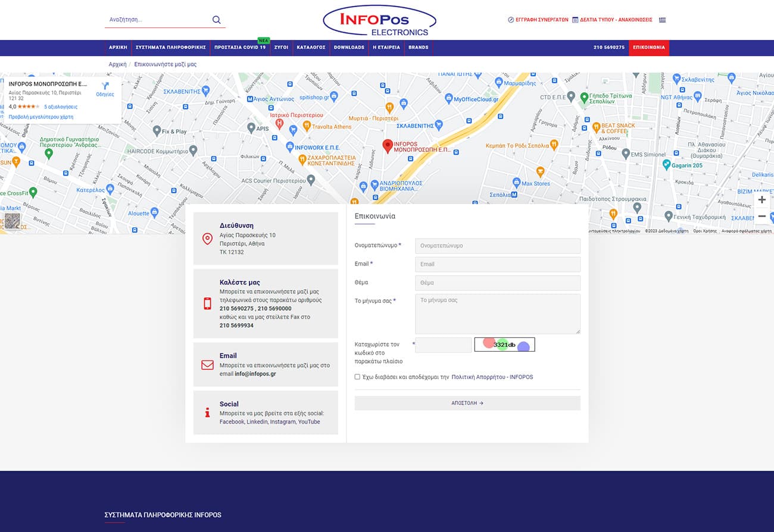Image resolution: width=774 pixels, height=532 pixels.
Task: Click the 3321db captcha image
Action: tap(504, 345)
